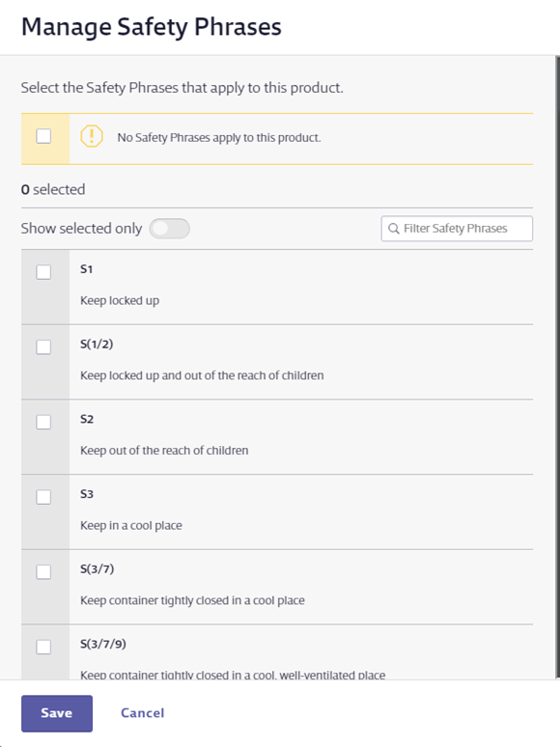
Task: Enable the Show selected only toggle
Action: pos(169,229)
